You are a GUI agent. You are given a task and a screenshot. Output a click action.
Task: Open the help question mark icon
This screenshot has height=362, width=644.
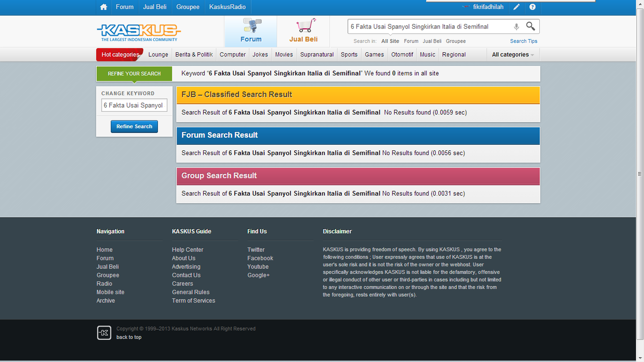tap(532, 7)
